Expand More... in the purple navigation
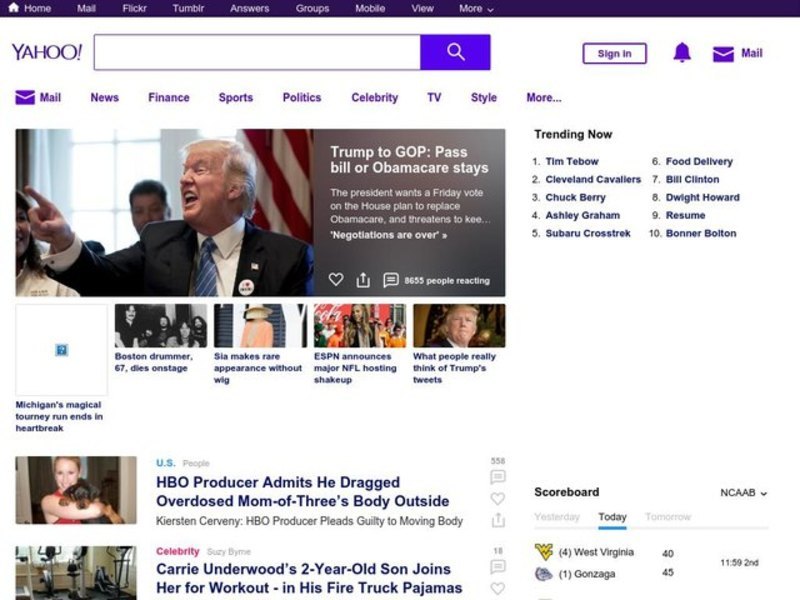The image size is (800, 600). (544, 98)
